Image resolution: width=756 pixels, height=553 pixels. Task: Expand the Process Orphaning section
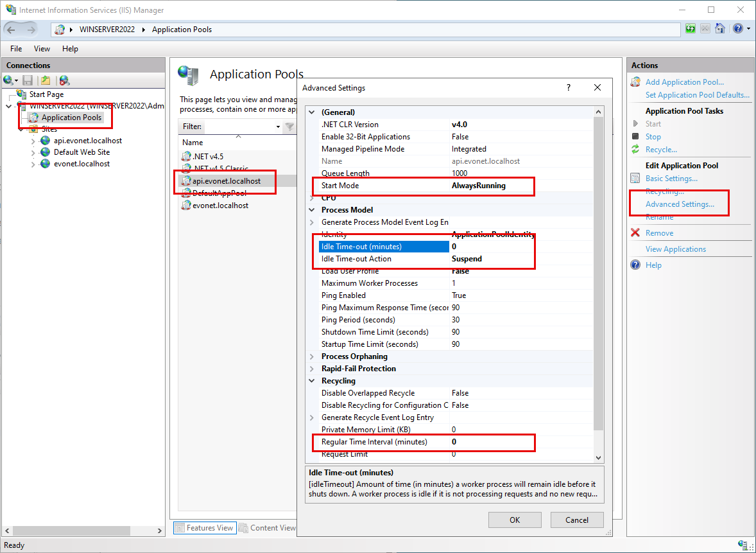(x=313, y=356)
